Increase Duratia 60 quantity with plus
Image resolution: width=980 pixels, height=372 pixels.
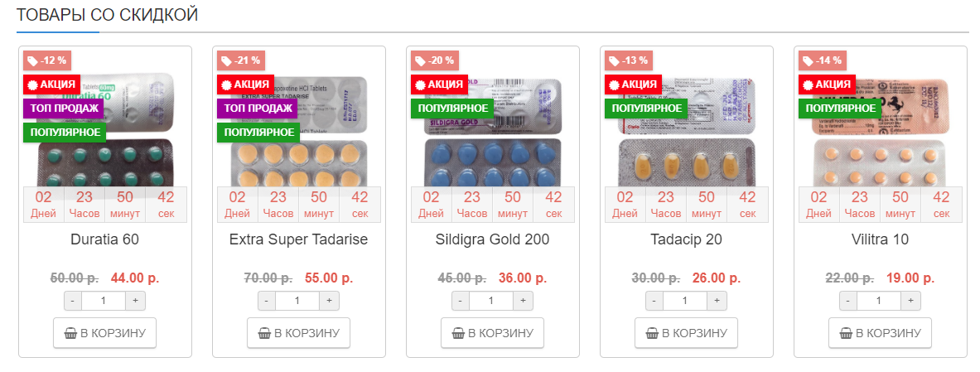[136, 301]
